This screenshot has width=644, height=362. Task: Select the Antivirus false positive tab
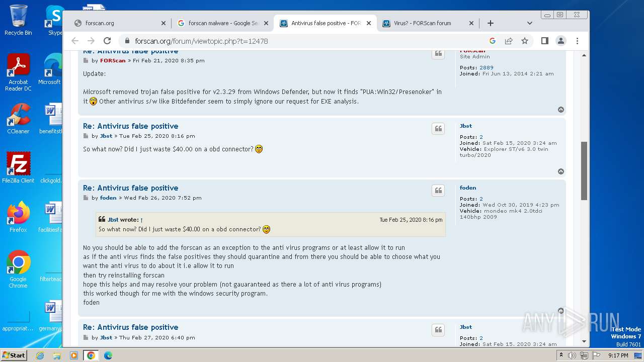pos(325,23)
